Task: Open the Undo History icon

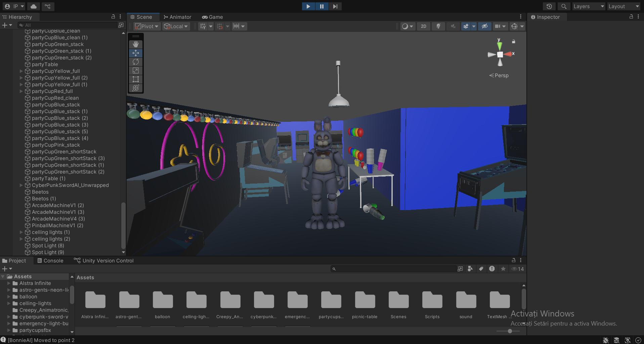Action: coord(549,6)
